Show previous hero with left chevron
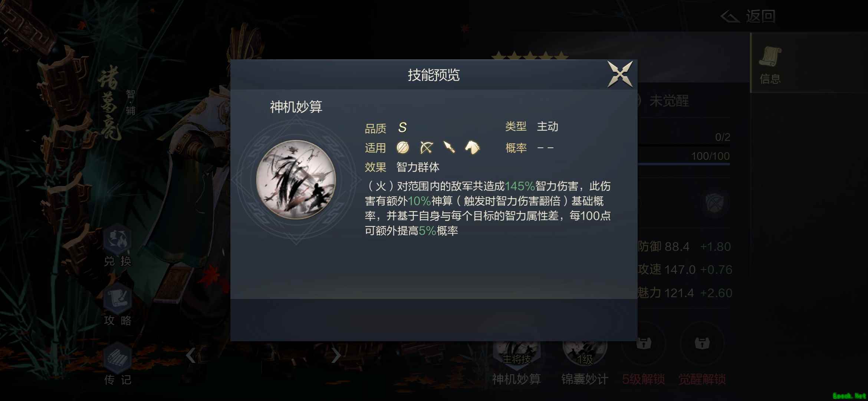Image resolution: width=868 pixels, height=401 pixels. 191,355
